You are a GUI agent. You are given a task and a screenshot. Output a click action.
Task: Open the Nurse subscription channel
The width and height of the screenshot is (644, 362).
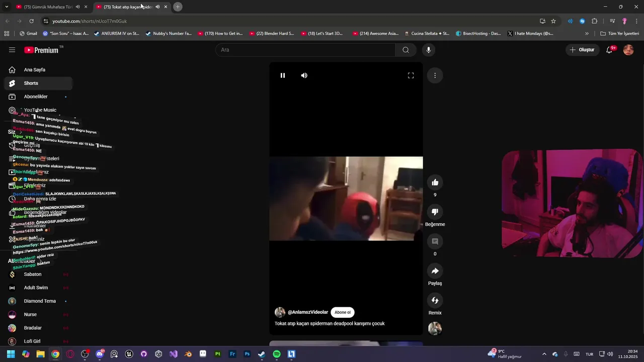[38, 315]
